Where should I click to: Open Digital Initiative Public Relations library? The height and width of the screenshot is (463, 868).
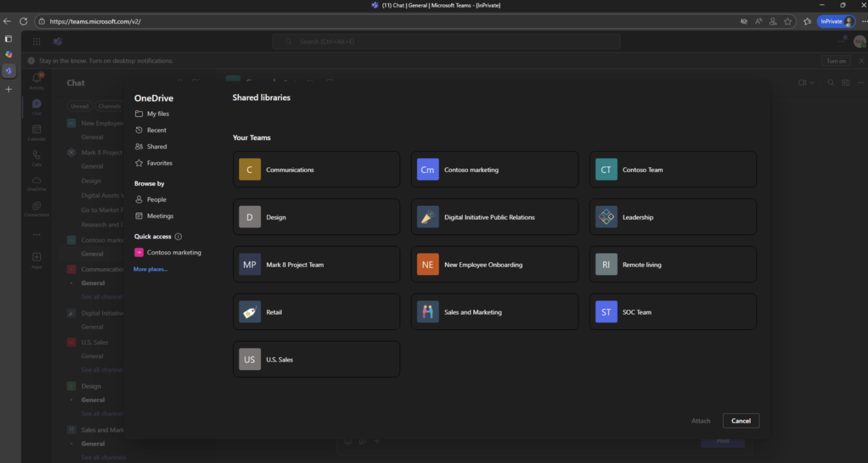[495, 217]
